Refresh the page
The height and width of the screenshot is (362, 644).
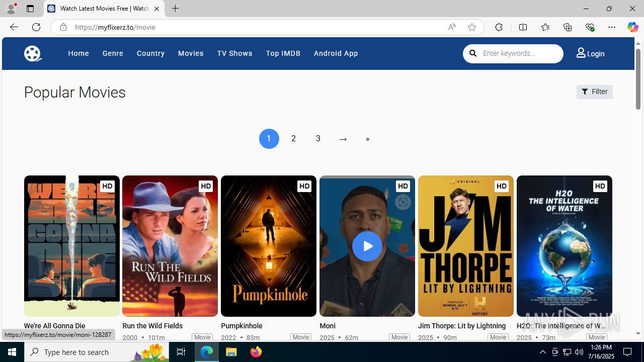[x=36, y=27]
